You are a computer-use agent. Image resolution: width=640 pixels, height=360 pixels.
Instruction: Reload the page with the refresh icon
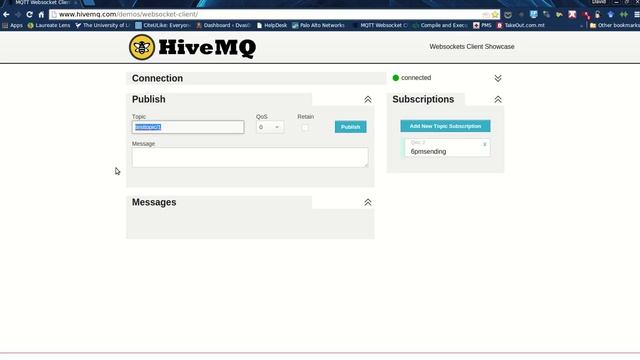point(29,14)
